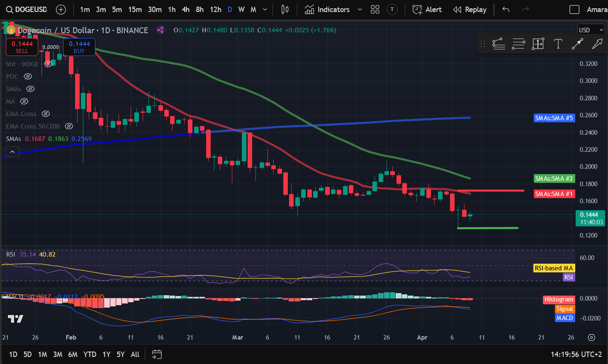Select the 15m timeframe
The image size is (608, 364).
coord(135,10)
